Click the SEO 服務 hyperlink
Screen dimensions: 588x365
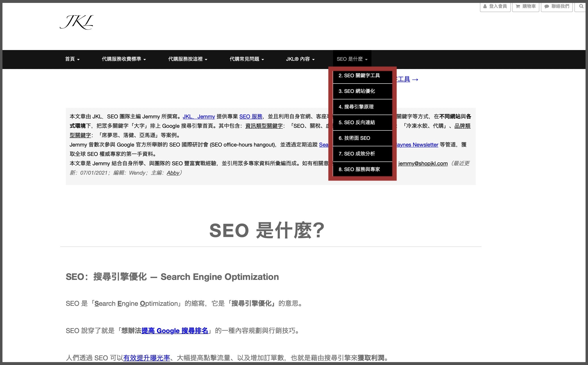click(x=251, y=117)
